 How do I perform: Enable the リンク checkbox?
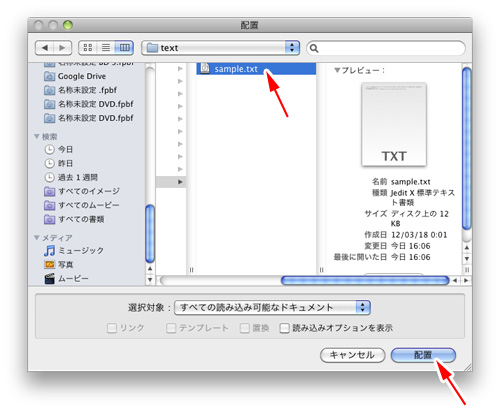click(x=112, y=328)
